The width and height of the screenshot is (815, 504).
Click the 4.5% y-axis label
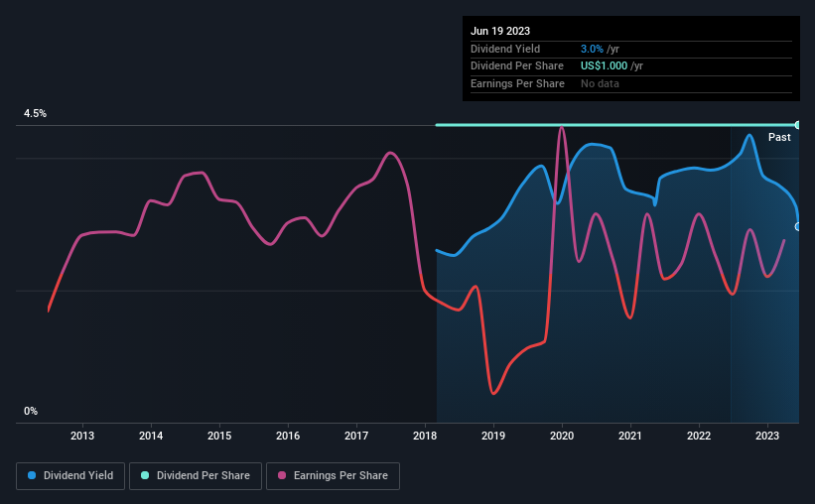pos(36,114)
